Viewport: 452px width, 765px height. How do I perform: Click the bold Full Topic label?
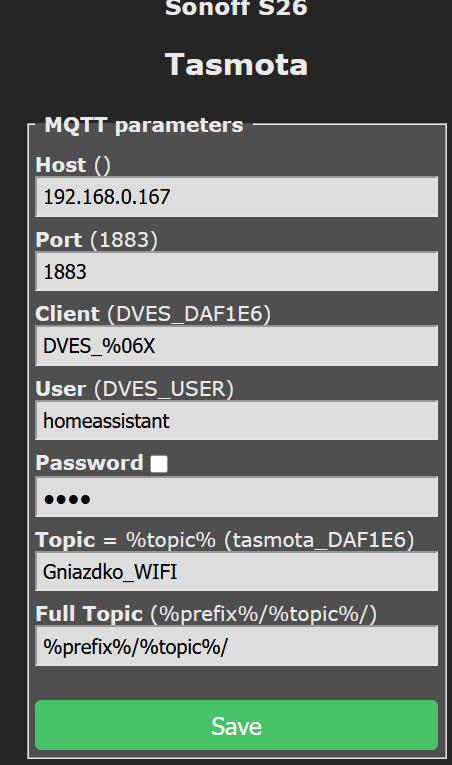click(x=89, y=614)
